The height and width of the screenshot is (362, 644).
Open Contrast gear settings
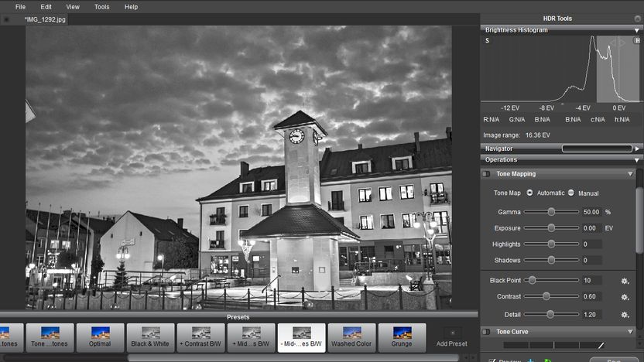[x=625, y=297]
